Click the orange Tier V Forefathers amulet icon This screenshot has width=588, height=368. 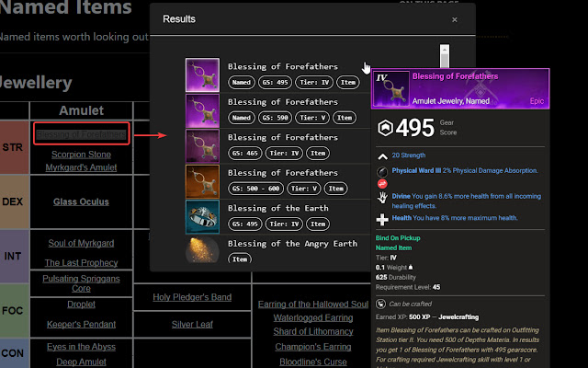coord(202,182)
